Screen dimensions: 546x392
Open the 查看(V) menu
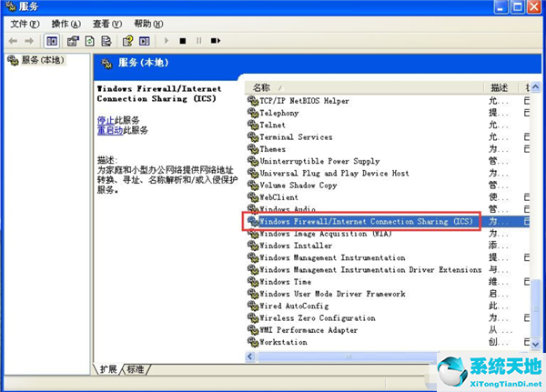106,24
